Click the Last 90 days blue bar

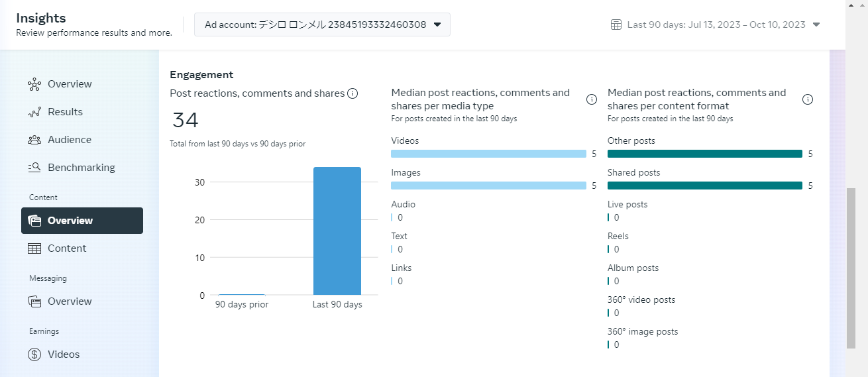(337, 231)
